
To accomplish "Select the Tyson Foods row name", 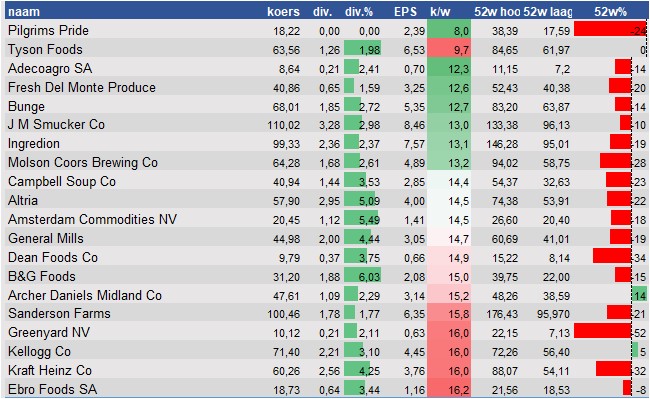I will pyautogui.click(x=45, y=50).
